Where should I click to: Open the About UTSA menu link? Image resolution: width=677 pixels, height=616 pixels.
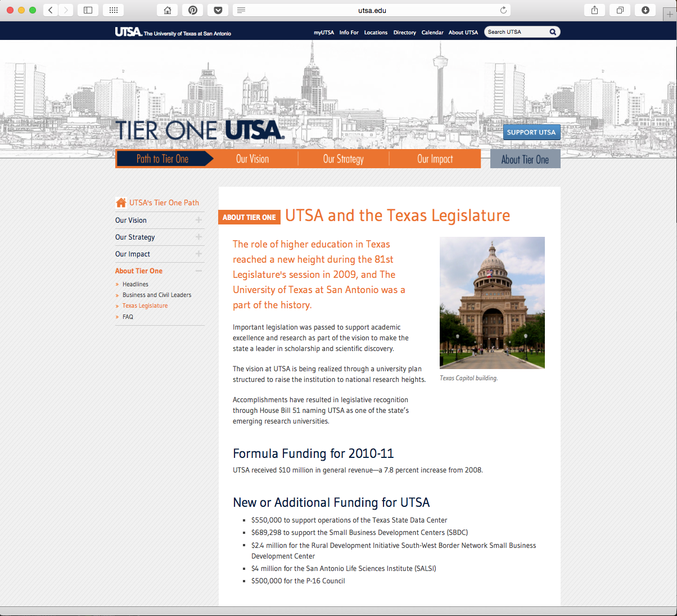click(x=463, y=33)
